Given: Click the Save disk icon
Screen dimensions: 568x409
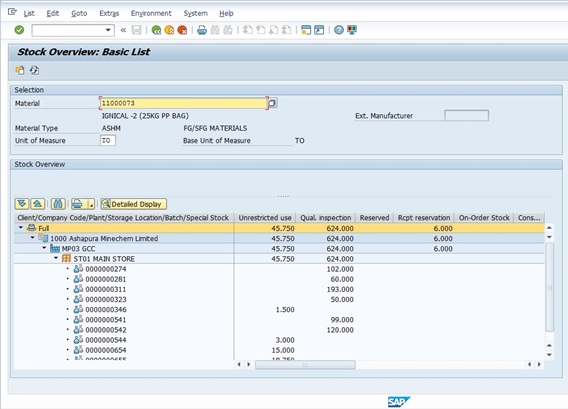Looking at the screenshot, I should click(x=136, y=30).
